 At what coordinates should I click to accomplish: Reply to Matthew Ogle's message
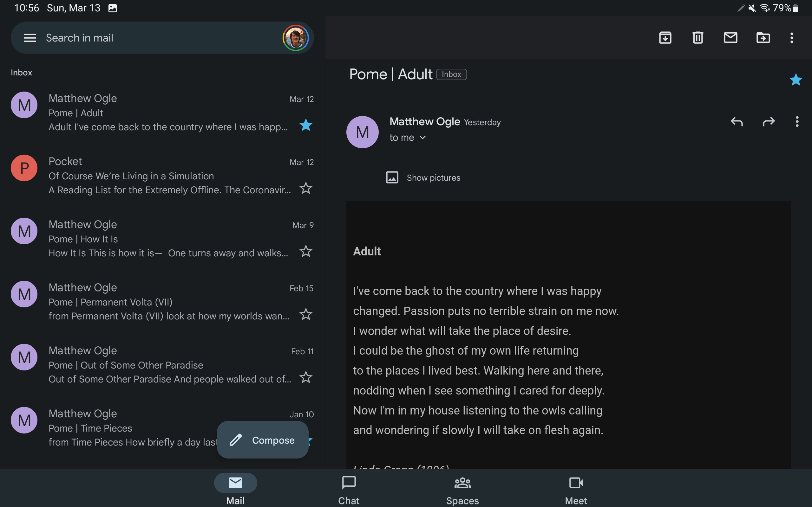coord(737,122)
